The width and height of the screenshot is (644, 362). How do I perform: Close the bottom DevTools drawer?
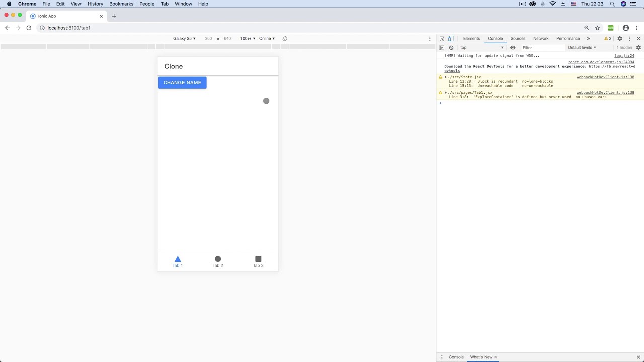coord(639,357)
